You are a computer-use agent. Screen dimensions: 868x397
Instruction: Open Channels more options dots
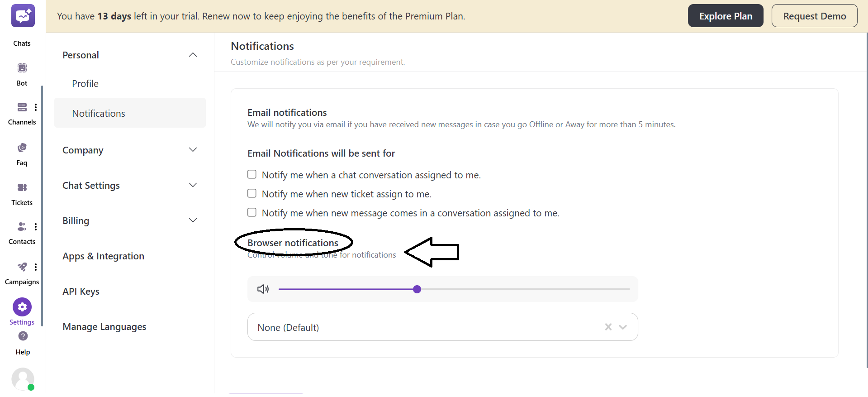click(36, 107)
